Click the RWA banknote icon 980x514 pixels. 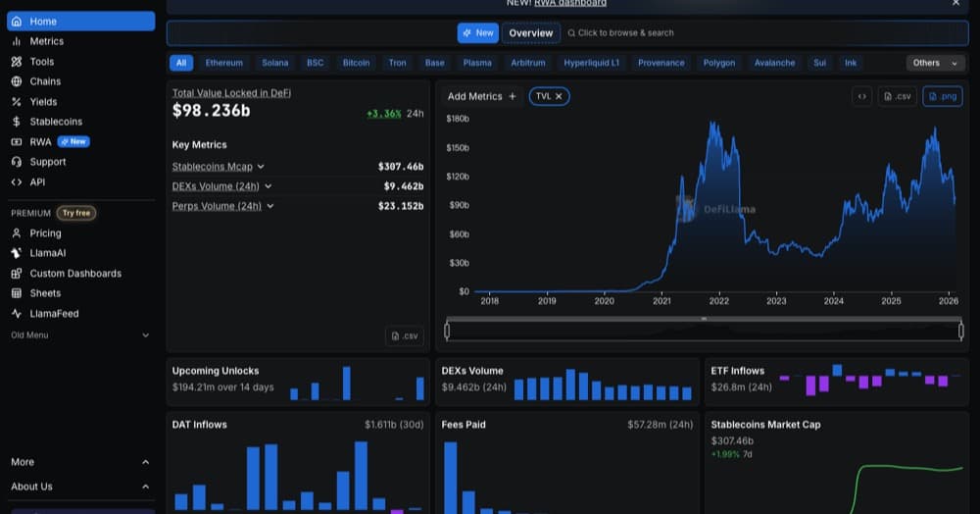(17, 142)
